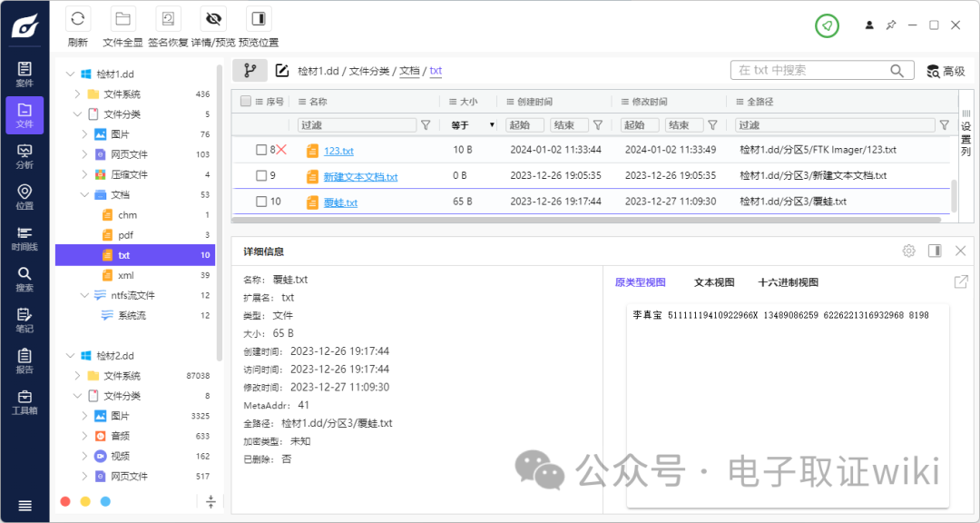980x523 pixels.
Task: Open the 设置列 column settings
Action: click(965, 133)
